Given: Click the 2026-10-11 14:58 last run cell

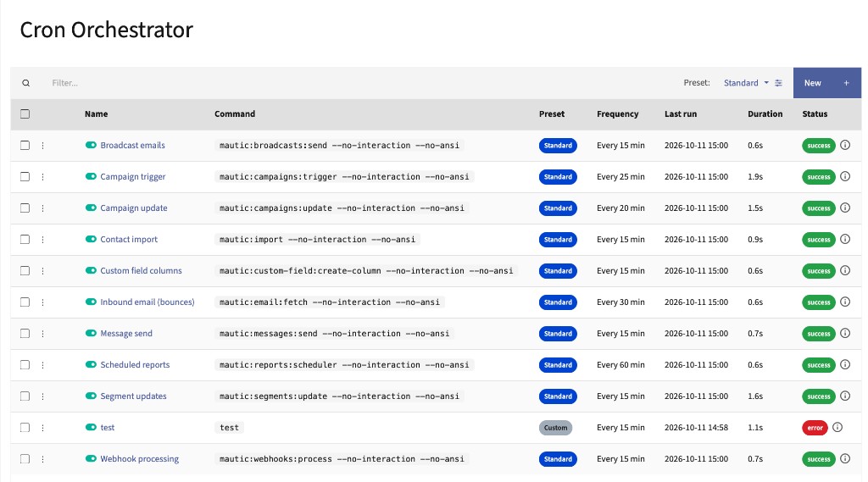Looking at the screenshot, I should coord(697,427).
